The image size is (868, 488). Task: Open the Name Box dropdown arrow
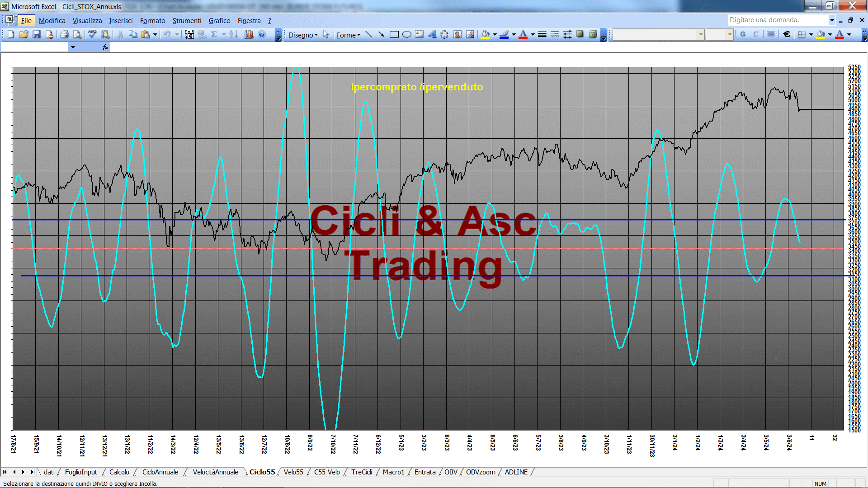(73, 47)
